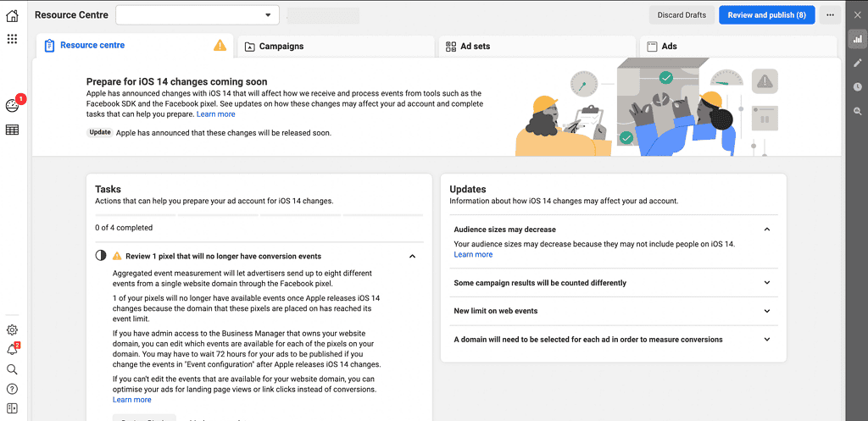Toggle the left sidebar expand panel icon
This screenshot has width=868, height=421.
(12, 408)
